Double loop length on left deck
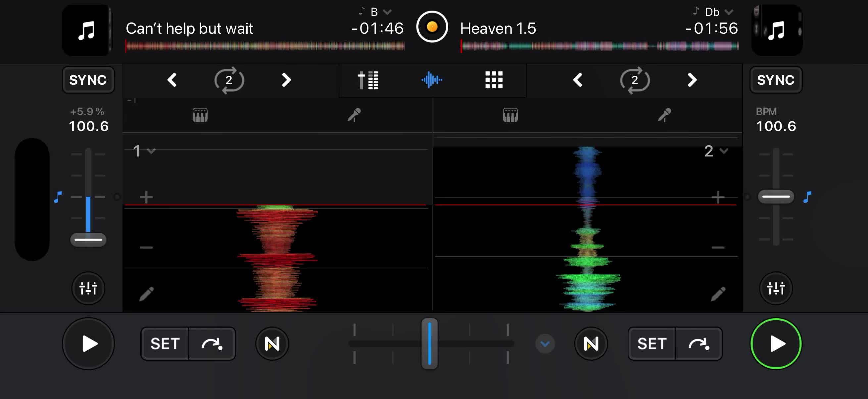Image resolution: width=868 pixels, height=399 pixels. 286,80
